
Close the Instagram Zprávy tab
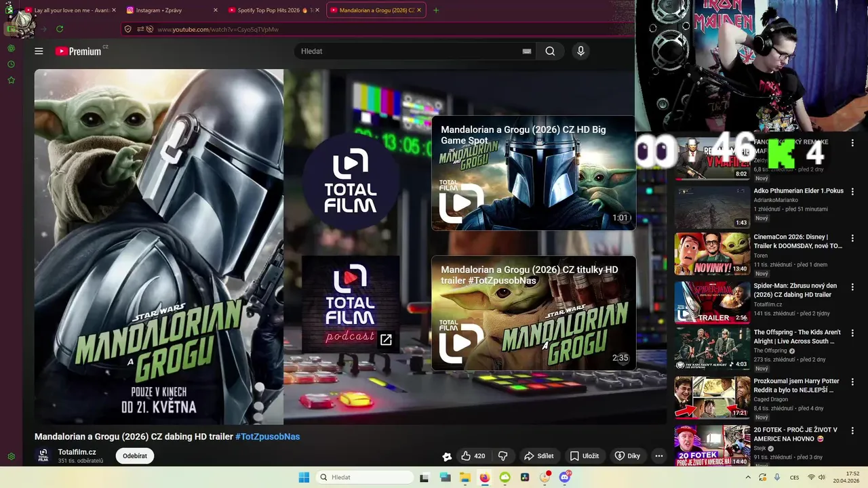click(216, 10)
